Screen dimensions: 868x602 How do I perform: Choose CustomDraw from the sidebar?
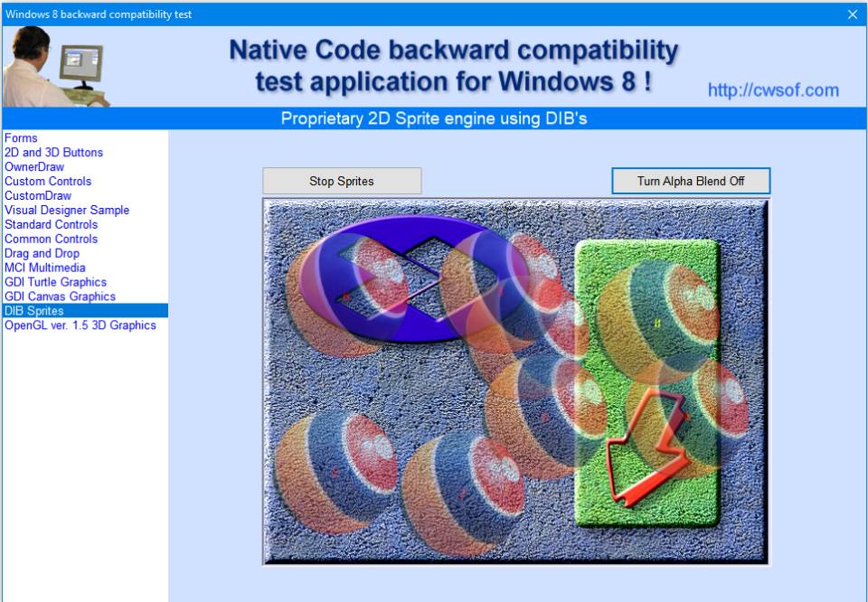point(38,196)
